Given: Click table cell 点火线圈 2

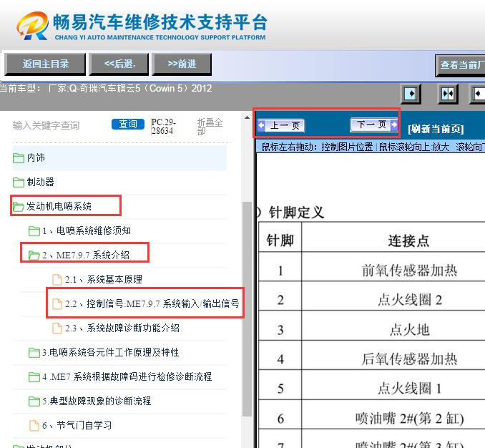Looking at the screenshot, I should [x=409, y=300].
